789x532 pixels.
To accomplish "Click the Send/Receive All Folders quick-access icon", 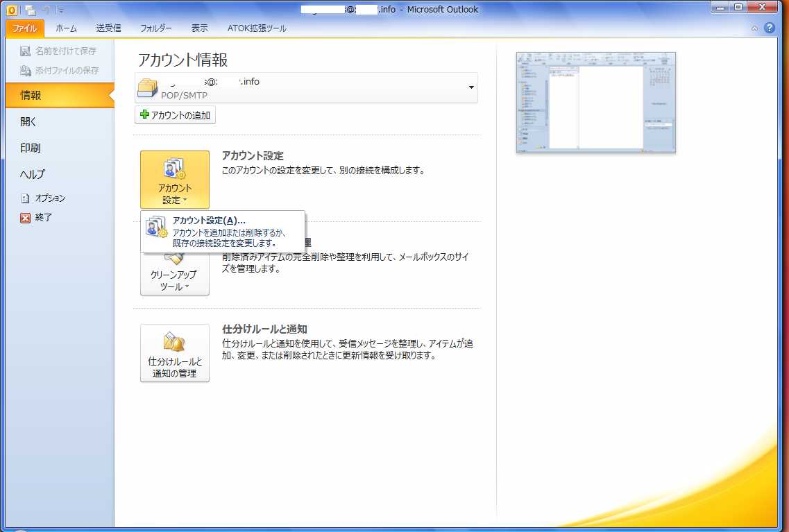I will pos(30,10).
